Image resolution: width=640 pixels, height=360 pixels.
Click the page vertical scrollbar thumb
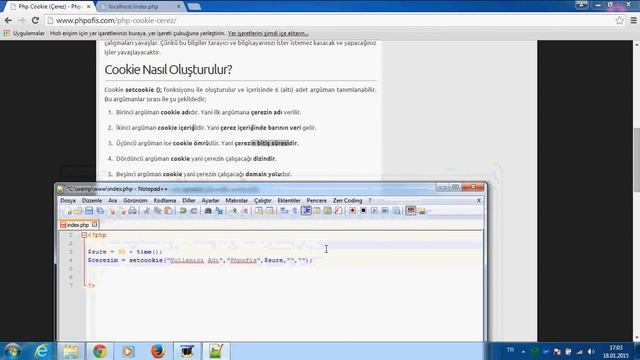(636, 160)
